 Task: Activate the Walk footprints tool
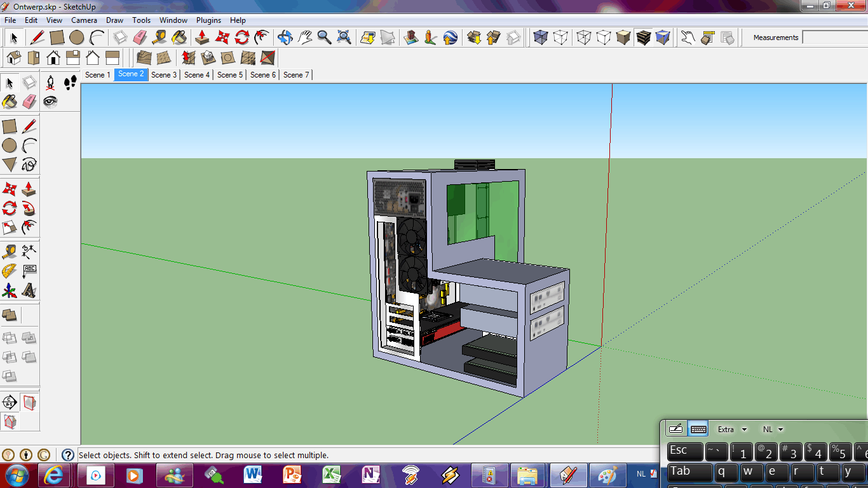pyautogui.click(x=70, y=83)
